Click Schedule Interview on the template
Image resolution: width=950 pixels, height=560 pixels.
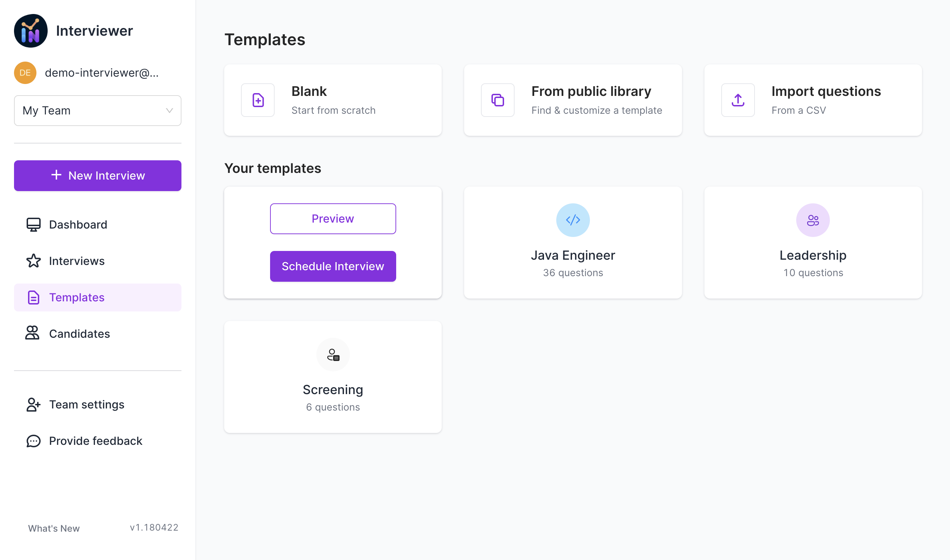pos(333,266)
